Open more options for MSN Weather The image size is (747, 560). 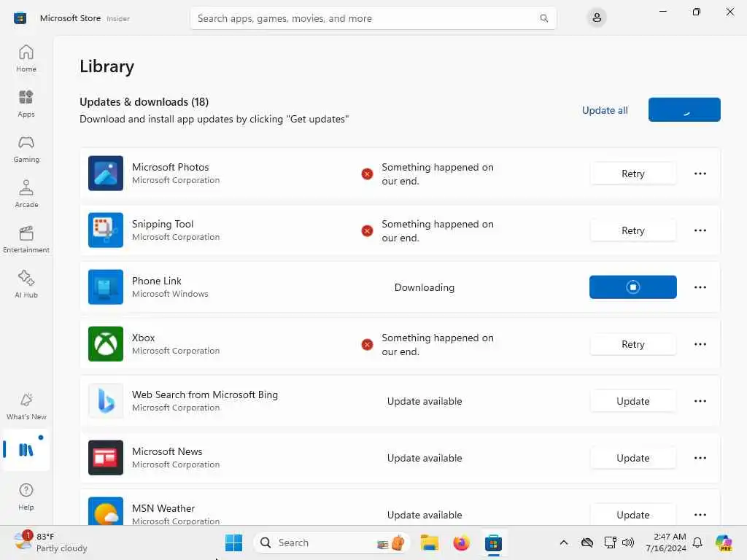700,515
